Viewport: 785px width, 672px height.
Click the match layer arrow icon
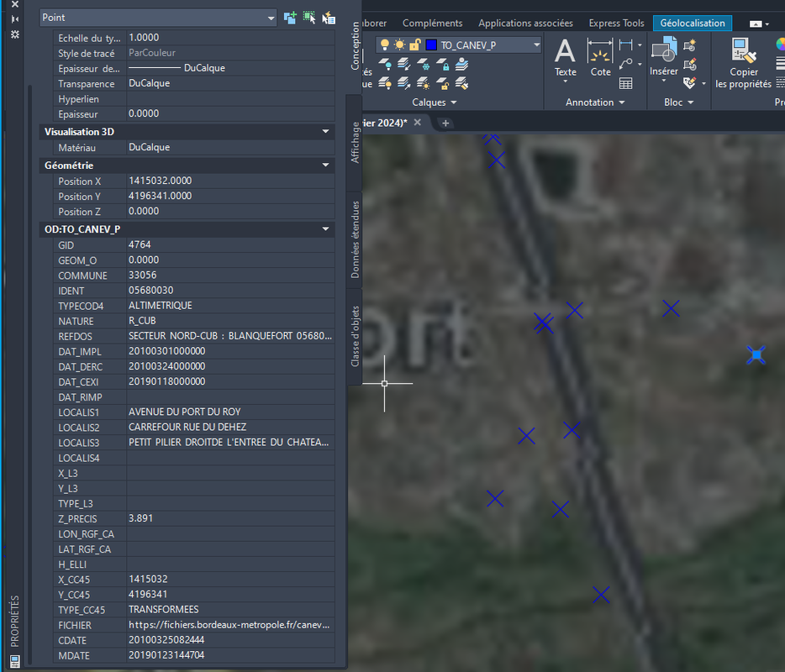tap(404, 83)
